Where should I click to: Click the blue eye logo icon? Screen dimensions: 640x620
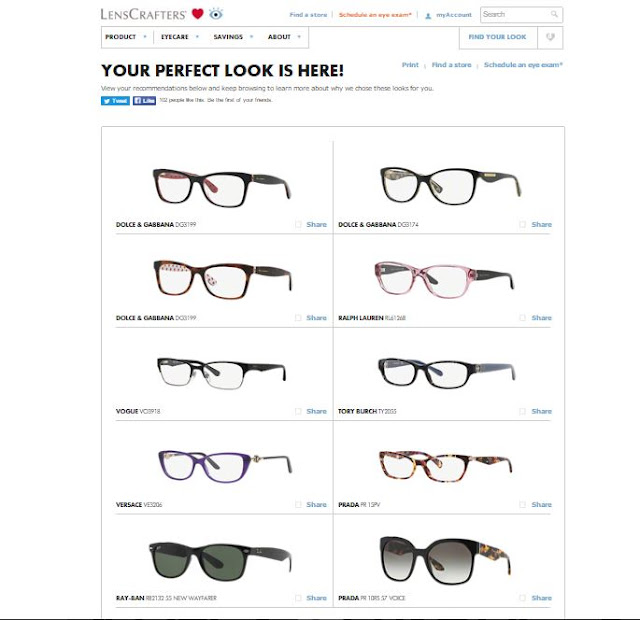(216, 14)
